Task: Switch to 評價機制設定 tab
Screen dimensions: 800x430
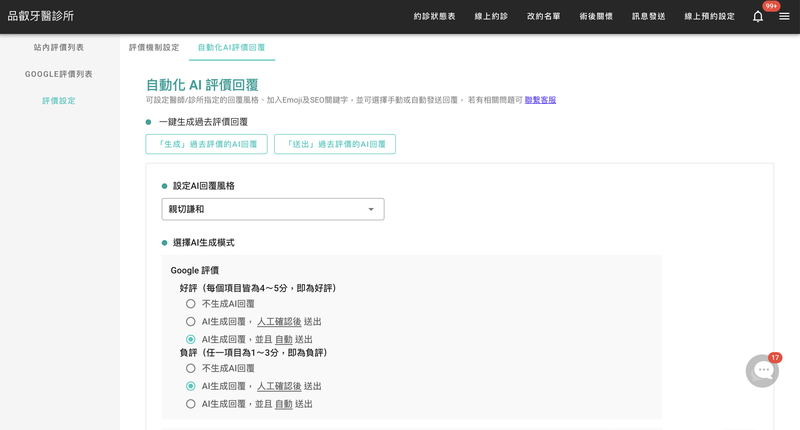Action: (154, 47)
